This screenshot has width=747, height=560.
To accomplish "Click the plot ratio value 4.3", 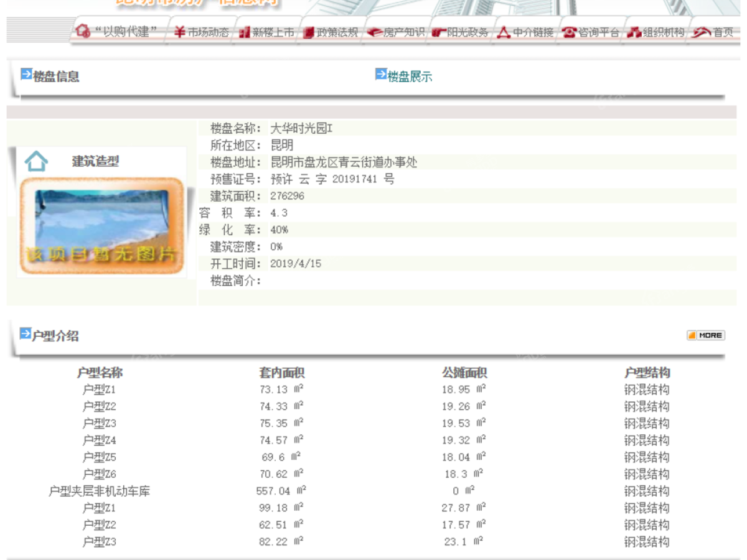I will tap(279, 213).
